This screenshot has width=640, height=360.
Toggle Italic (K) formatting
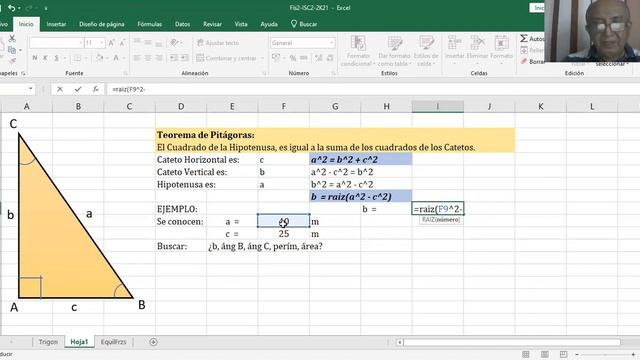pos(45,58)
